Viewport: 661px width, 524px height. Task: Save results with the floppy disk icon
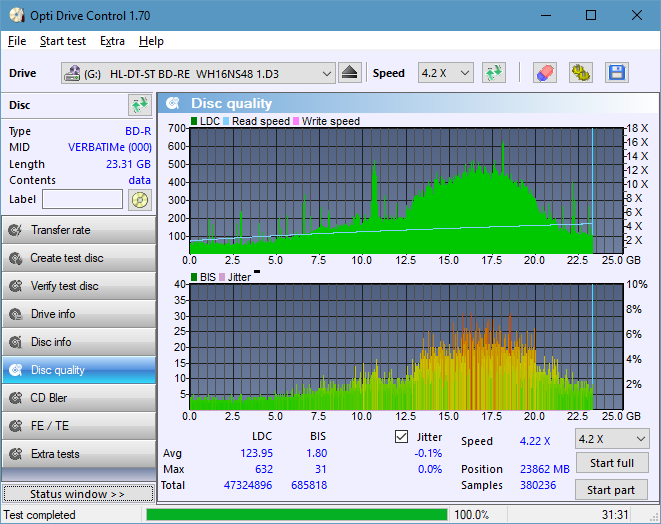[x=617, y=73]
